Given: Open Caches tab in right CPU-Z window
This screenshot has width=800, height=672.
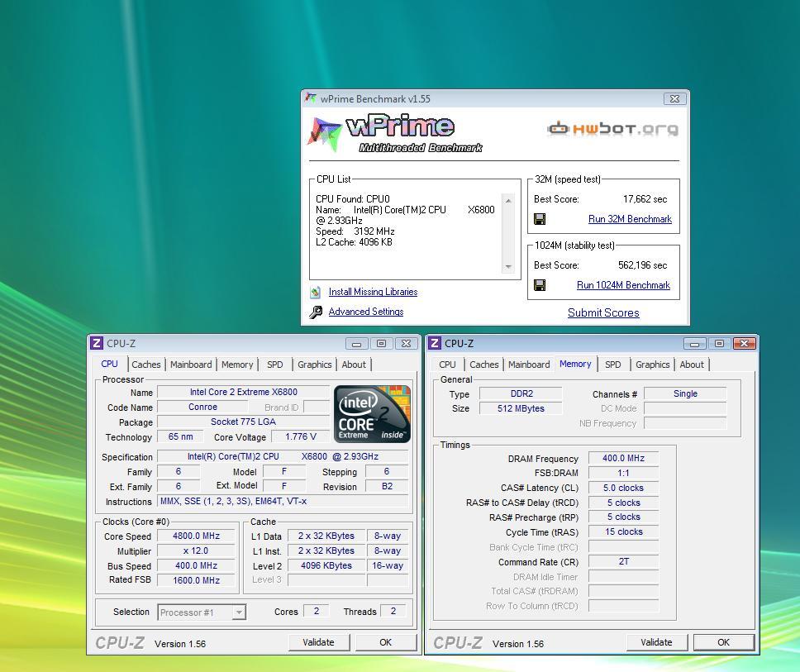Looking at the screenshot, I should 484,365.
